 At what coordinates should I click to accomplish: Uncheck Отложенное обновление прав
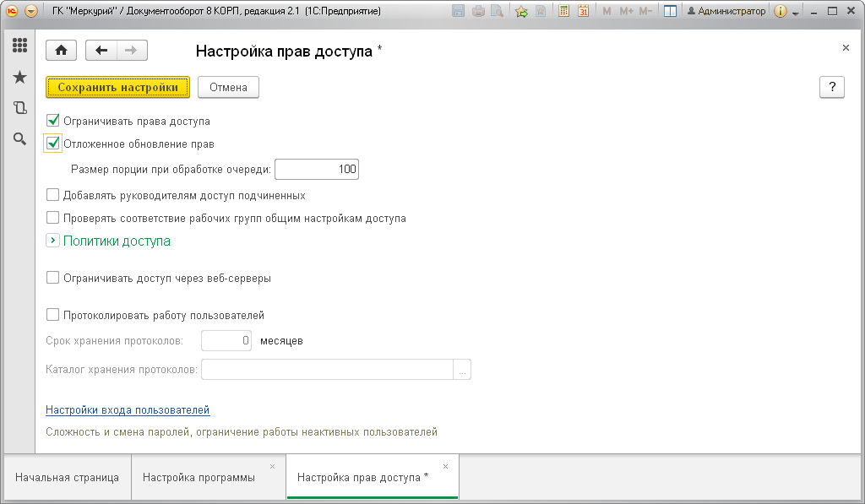pos(53,144)
